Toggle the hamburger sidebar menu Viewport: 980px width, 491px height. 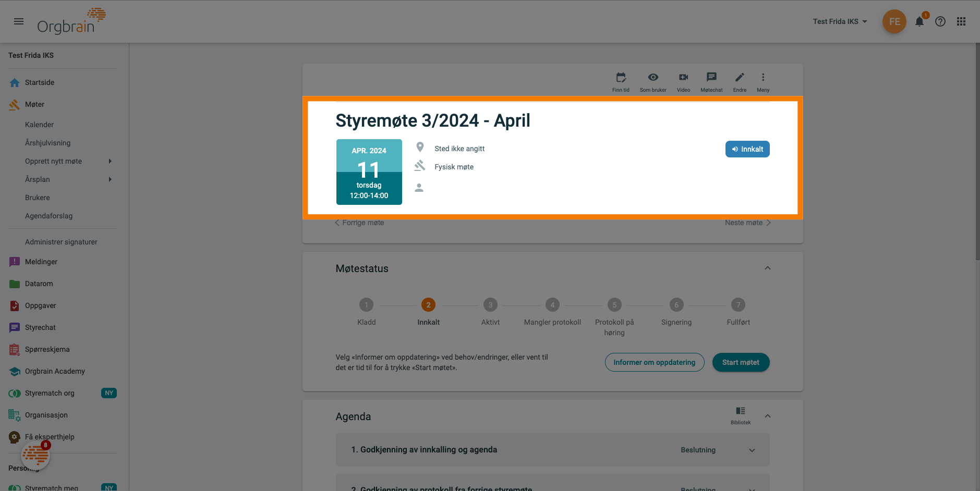[x=19, y=21]
